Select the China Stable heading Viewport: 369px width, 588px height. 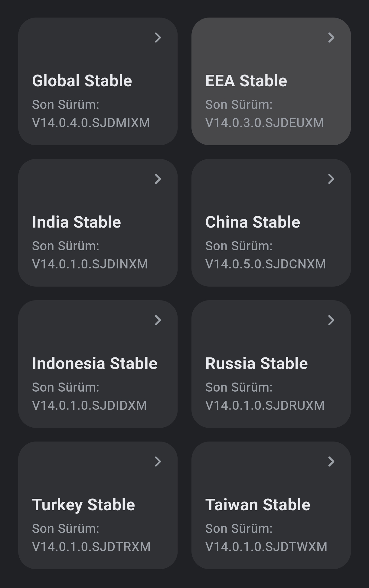[x=253, y=222]
